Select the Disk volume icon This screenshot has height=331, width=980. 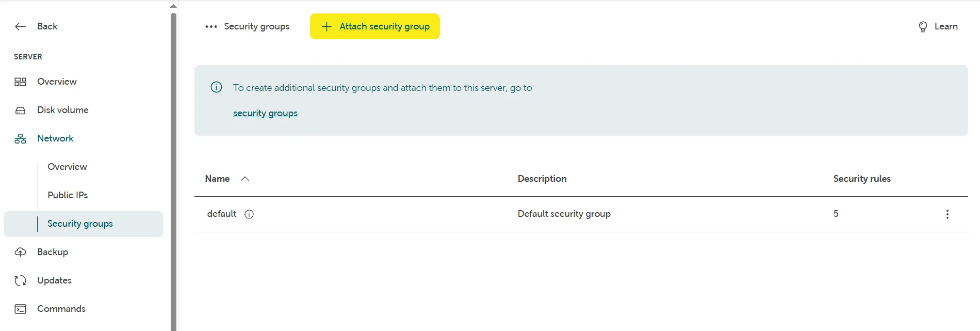[20, 109]
